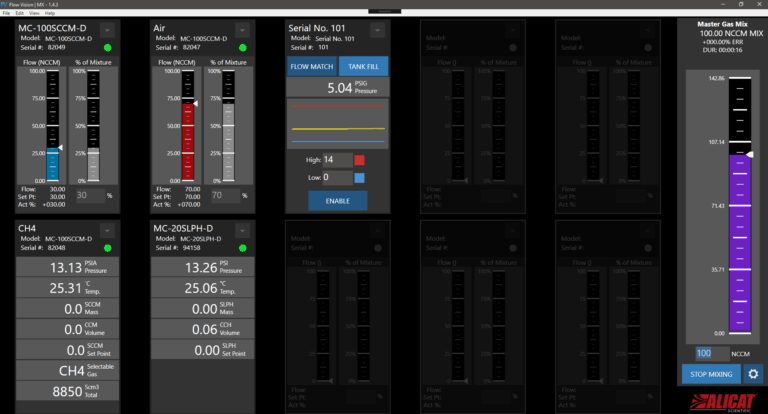
Task: Click the 13.26 PSI pressure readout
Action: [x=202, y=268]
